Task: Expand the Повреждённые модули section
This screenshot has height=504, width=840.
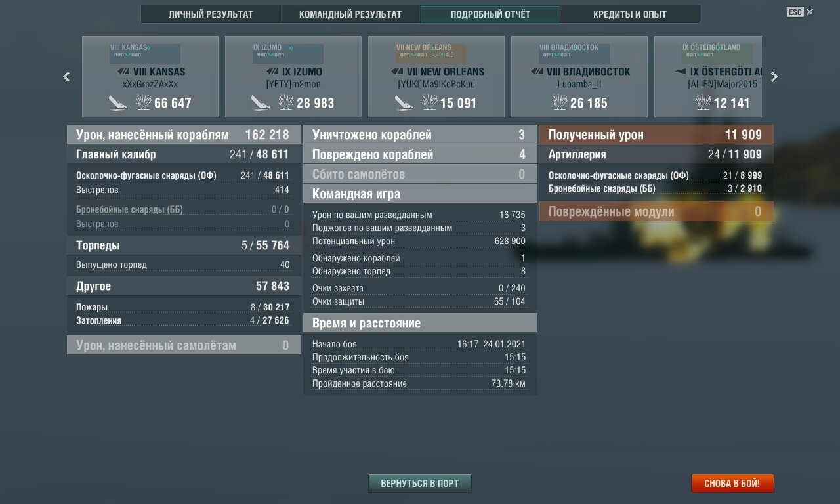Action: [x=656, y=211]
